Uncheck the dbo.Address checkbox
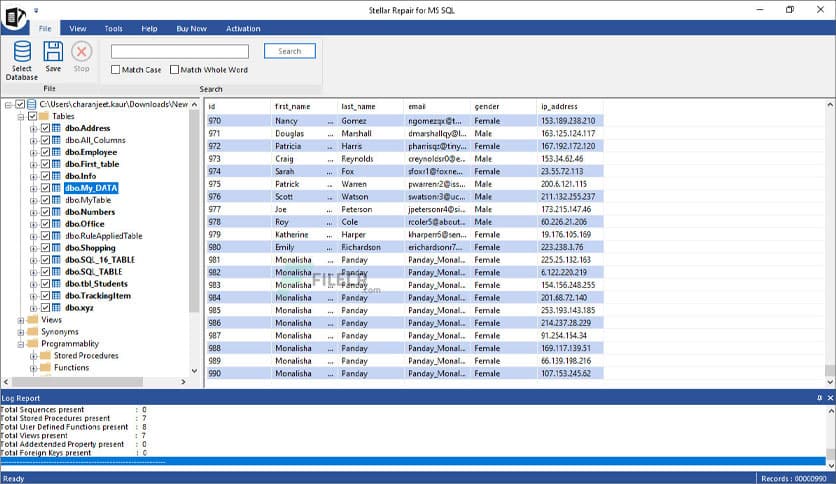This screenshot has height=484, width=836. tap(45, 128)
